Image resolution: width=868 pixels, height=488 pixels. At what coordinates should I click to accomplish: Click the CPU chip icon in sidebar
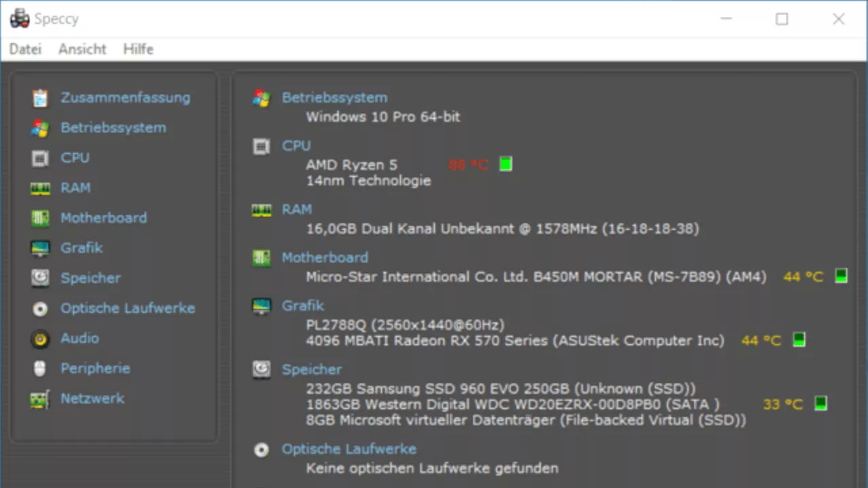40,158
